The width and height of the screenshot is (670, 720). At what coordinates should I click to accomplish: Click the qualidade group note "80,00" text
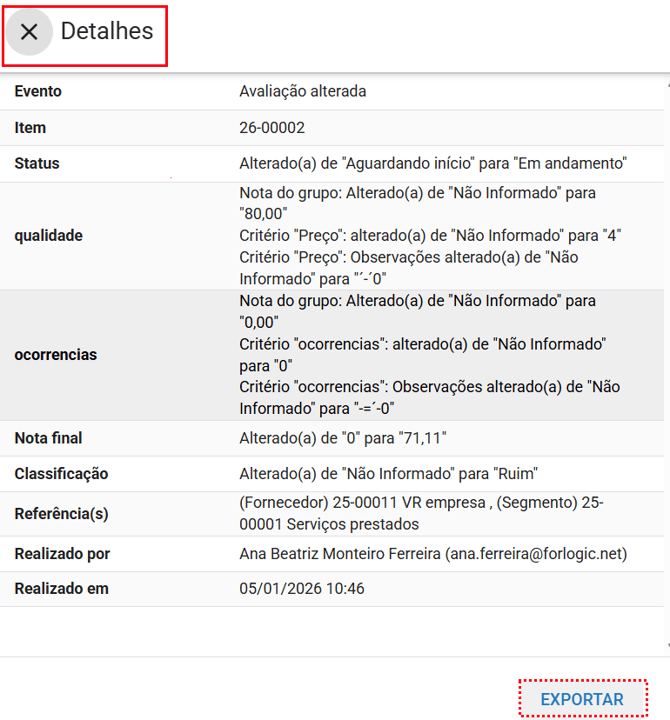[263, 214]
